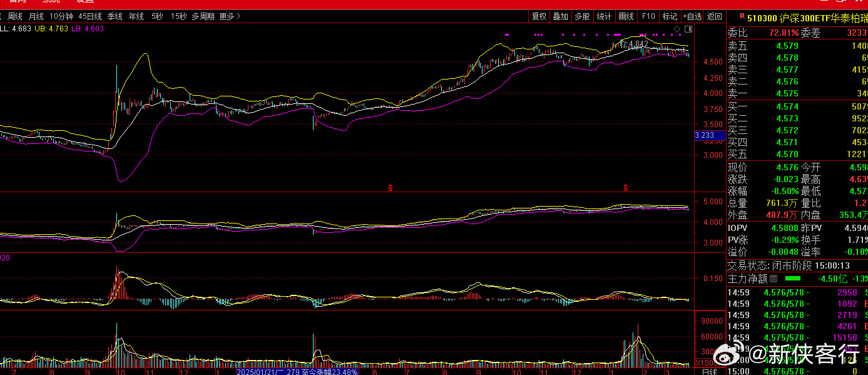868x375 pixels.
Task: Click the second red $ marker on chart
Action: coord(625,187)
